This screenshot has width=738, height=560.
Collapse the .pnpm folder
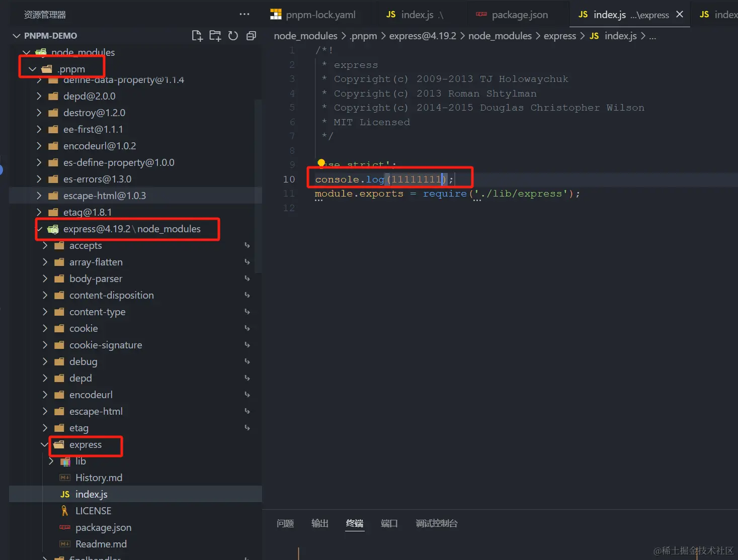coord(33,69)
